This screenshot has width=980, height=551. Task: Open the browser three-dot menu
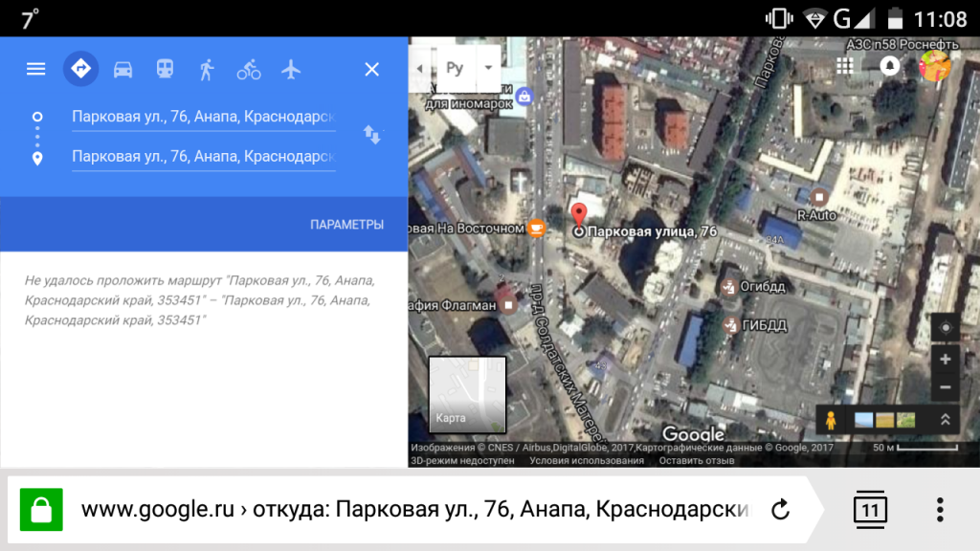pyautogui.click(x=940, y=510)
